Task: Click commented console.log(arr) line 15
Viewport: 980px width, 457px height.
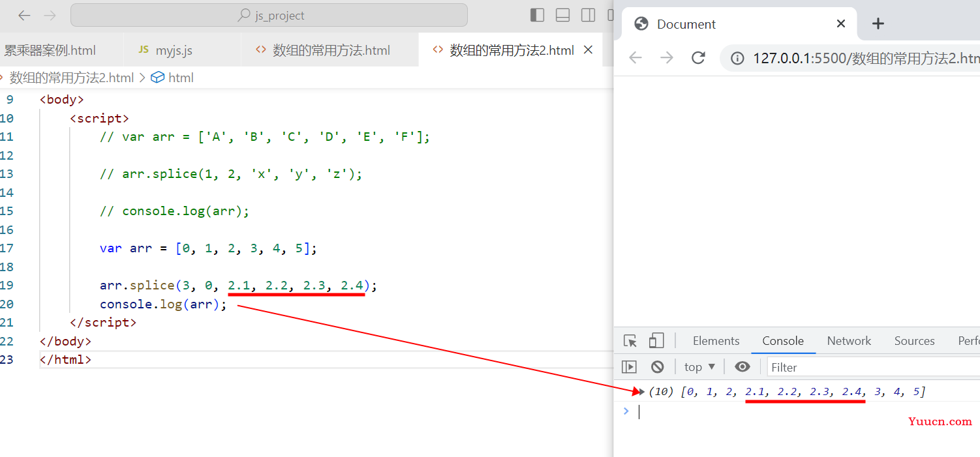Action: 175,211
